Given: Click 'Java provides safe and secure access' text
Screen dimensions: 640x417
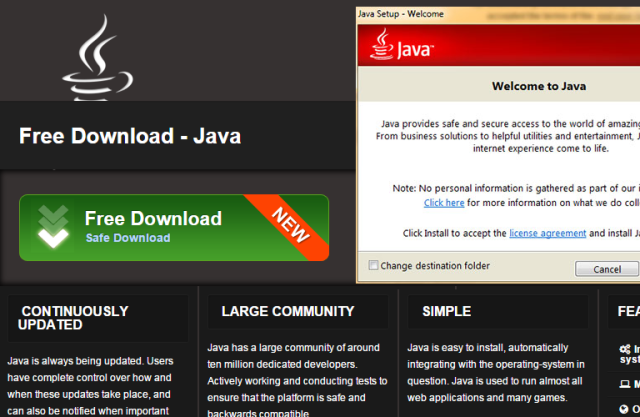Looking at the screenshot, I should pos(507,136).
